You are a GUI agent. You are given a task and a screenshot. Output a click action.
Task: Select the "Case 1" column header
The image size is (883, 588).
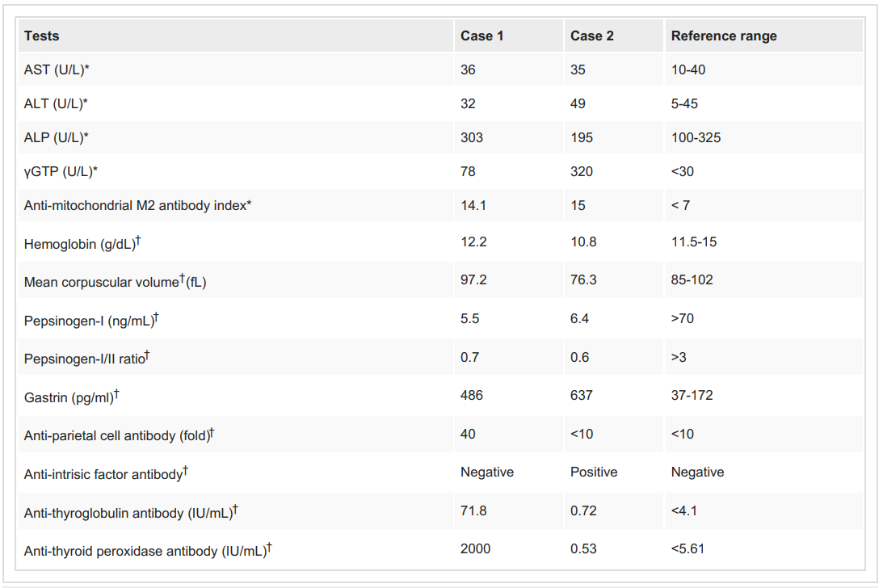482,36
